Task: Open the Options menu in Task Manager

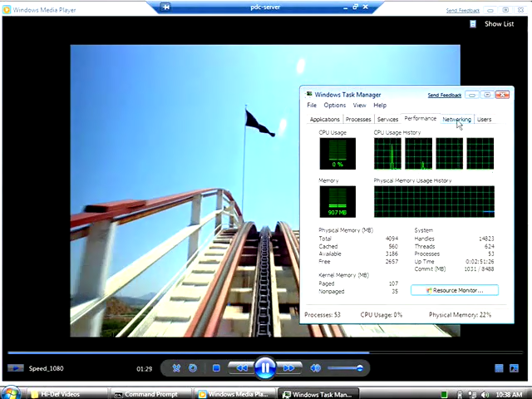Action: (335, 106)
